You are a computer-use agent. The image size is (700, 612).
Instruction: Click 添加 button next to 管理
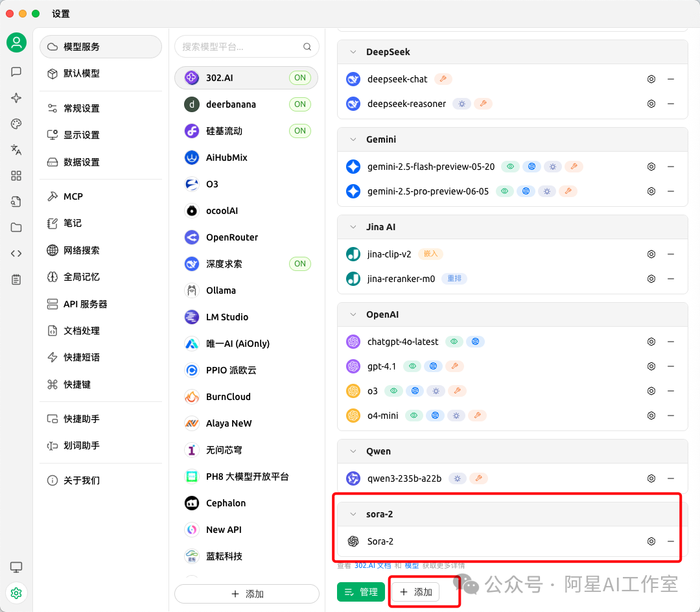415,592
